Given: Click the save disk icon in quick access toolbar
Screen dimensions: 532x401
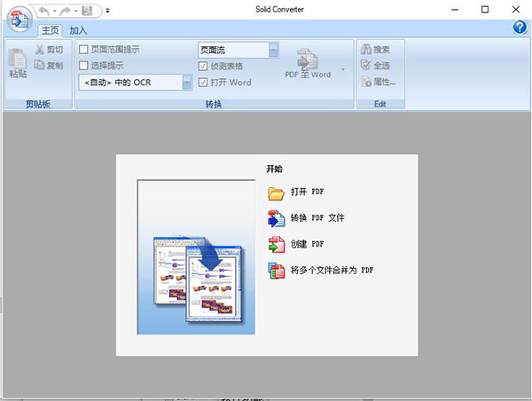Looking at the screenshot, I should click(87, 11).
